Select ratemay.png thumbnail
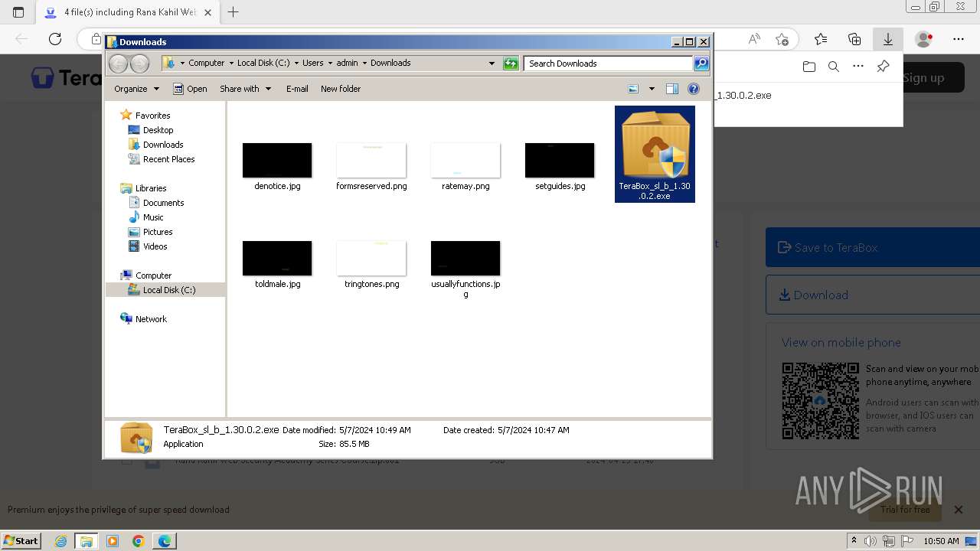The height and width of the screenshot is (551, 980). (x=465, y=160)
